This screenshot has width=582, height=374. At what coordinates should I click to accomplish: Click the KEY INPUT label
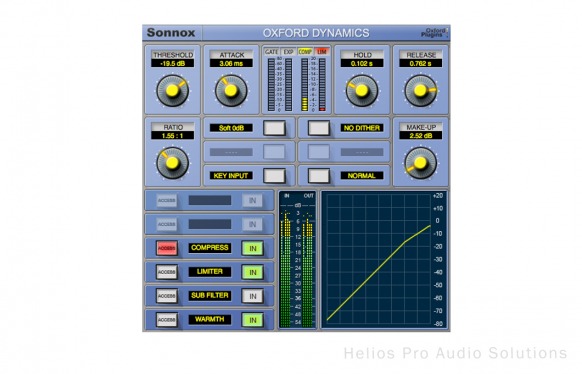coord(231,176)
